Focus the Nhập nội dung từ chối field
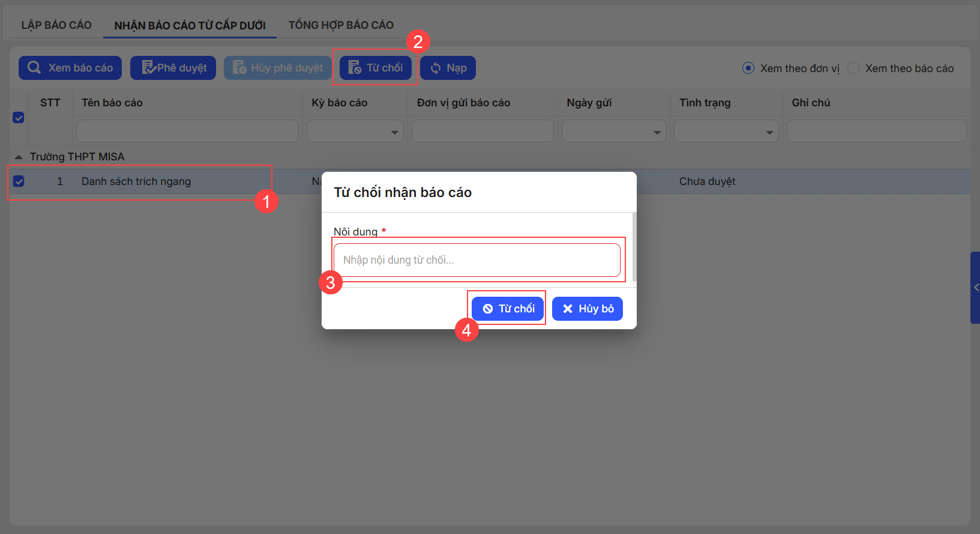This screenshot has height=534, width=980. 476,260
